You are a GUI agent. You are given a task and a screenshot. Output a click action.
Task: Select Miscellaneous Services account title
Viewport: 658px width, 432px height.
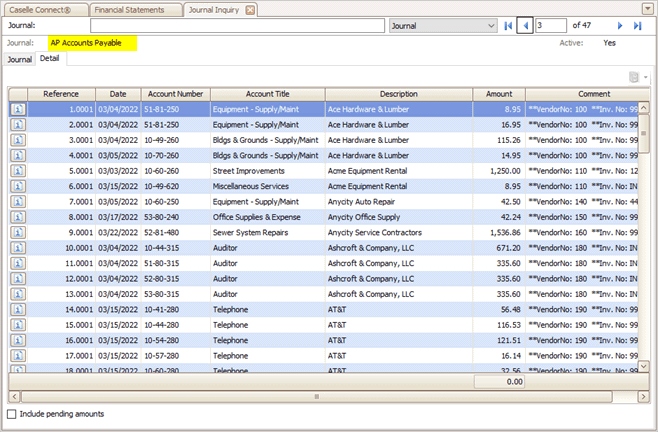click(268, 186)
